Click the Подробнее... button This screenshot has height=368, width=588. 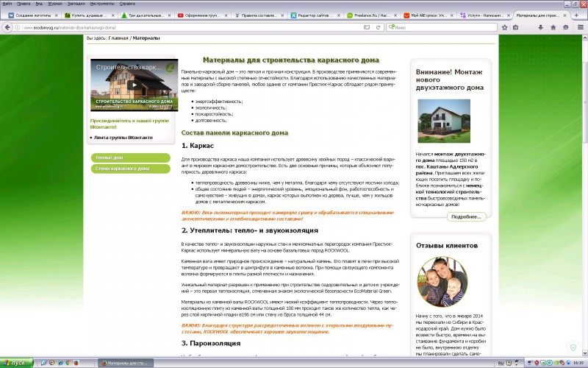(466, 216)
